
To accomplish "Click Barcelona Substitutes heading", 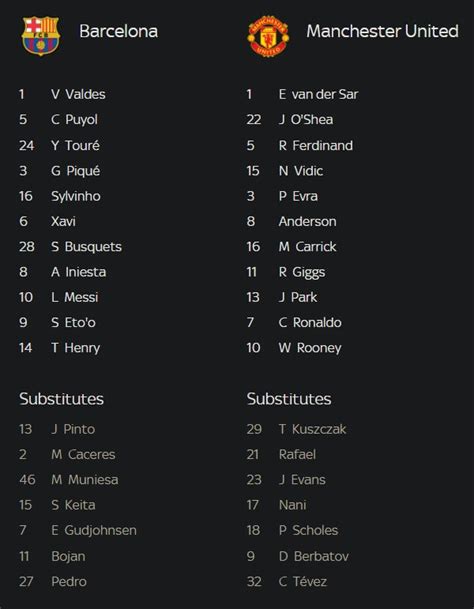I will 61,399.
